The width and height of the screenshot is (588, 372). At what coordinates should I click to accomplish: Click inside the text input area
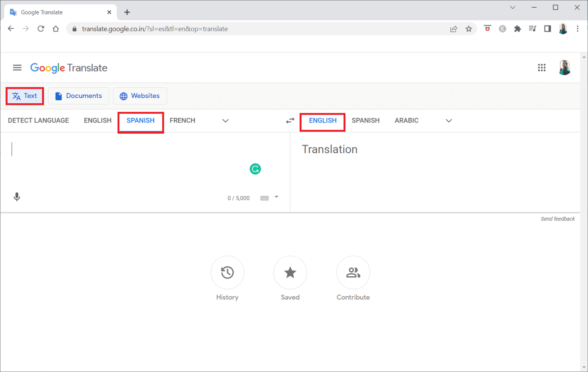tap(115, 161)
